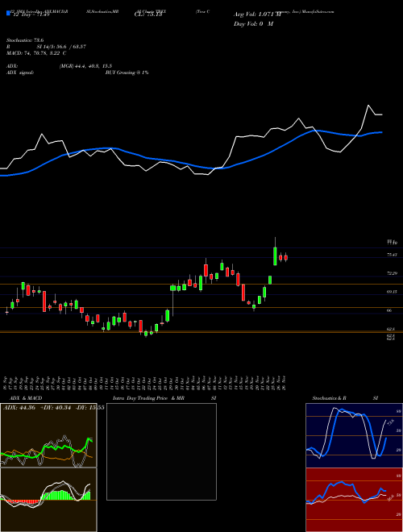
Task: Select the 66 price axis label
Action: tap(390, 310)
